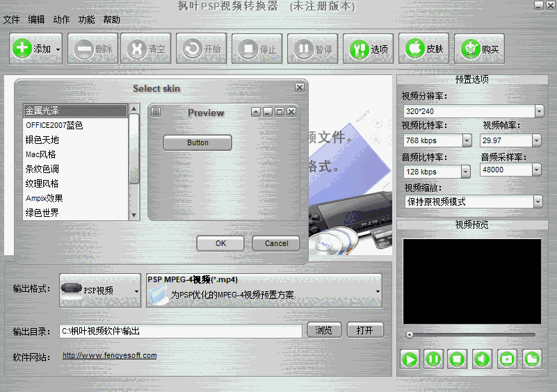557x392 pixels.
Task: Click the green snapshot camera icon
Action: (507, 359)
